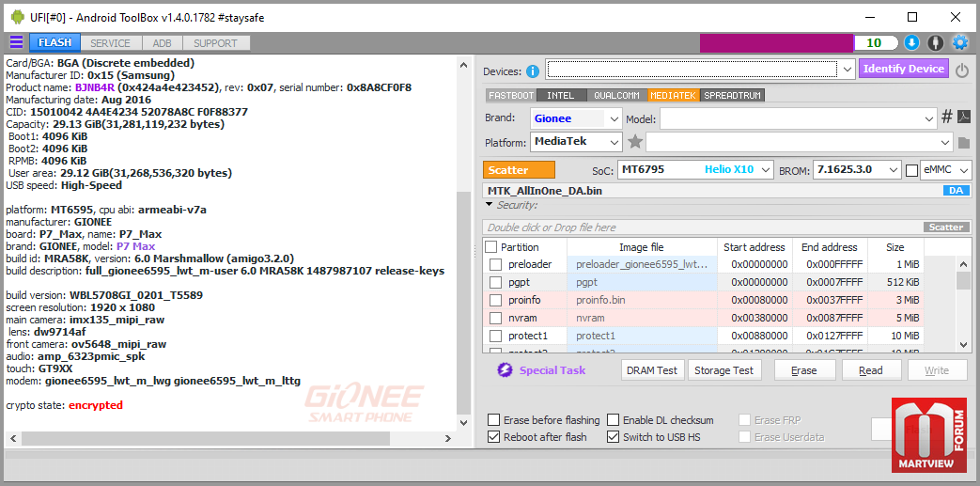Click the black info shield icon
This screenshot has height=486, width=980.
pyautogui.click(x=935, y=42)
